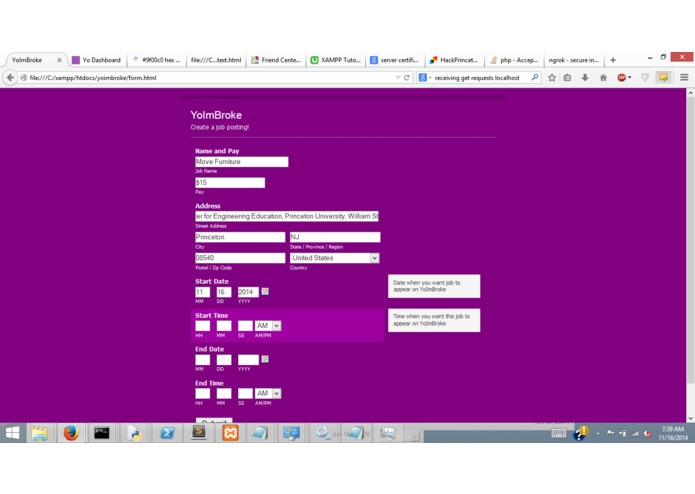Open the Start Time AM/PM dropdown
This screenshot has height=494, width=695.
click(268, 326)
